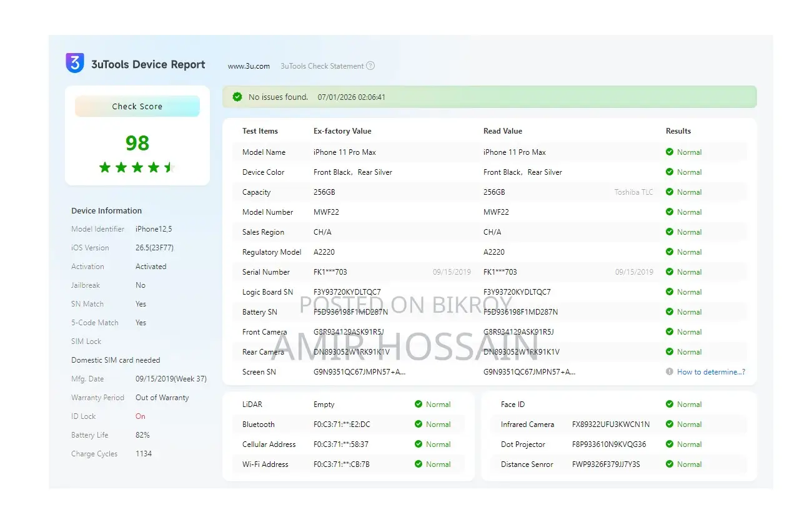812x525 pixels.
Task: Click the Jailbreak value No
Action: [141, 285]
